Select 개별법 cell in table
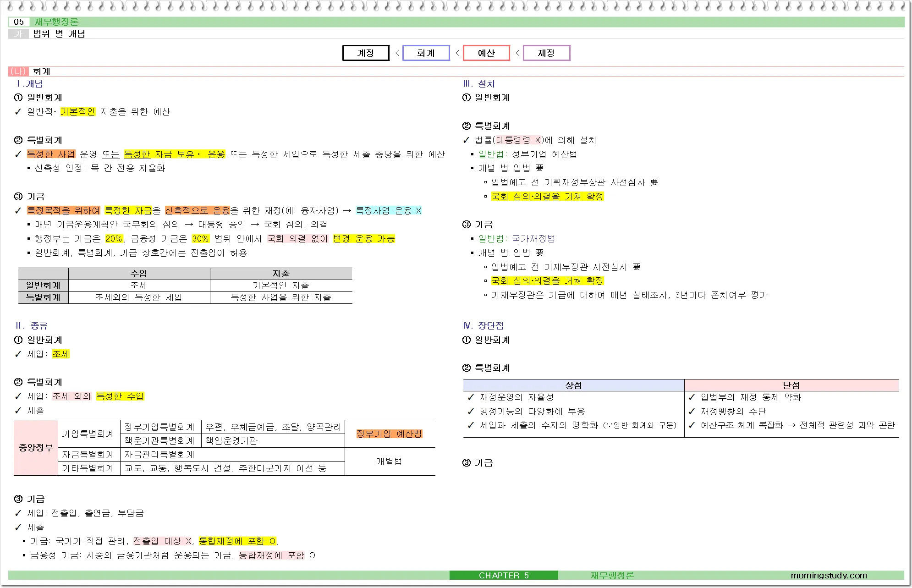 389,462
